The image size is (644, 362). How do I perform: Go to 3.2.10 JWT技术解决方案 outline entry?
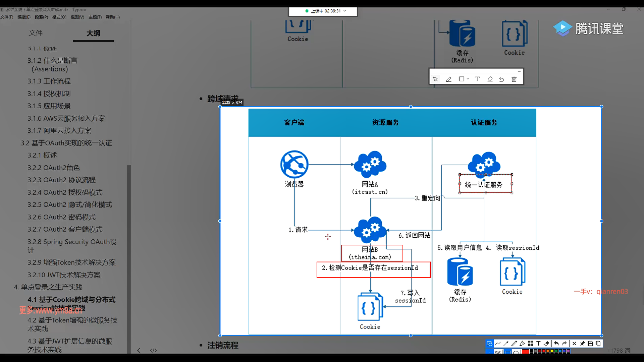coord(64,275)
